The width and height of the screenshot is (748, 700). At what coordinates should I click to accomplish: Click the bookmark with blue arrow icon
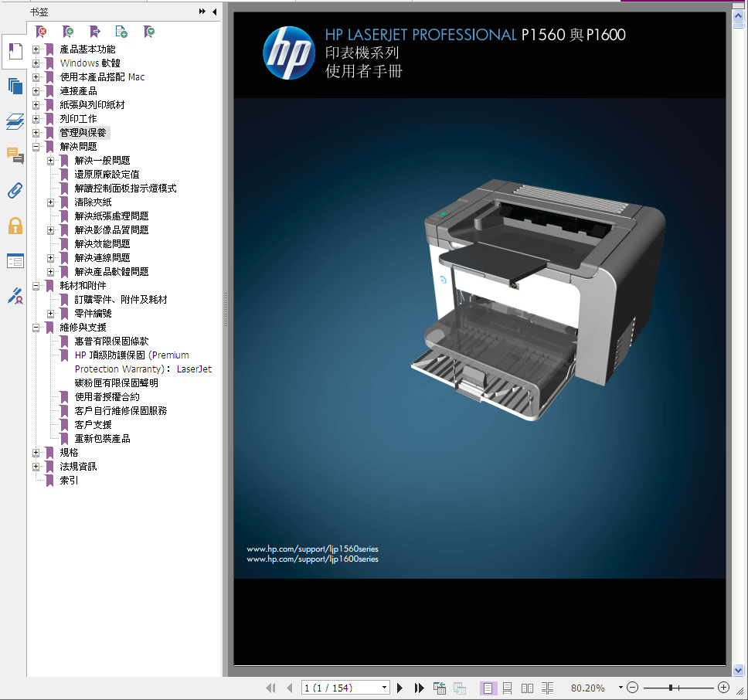pos(95,32)
